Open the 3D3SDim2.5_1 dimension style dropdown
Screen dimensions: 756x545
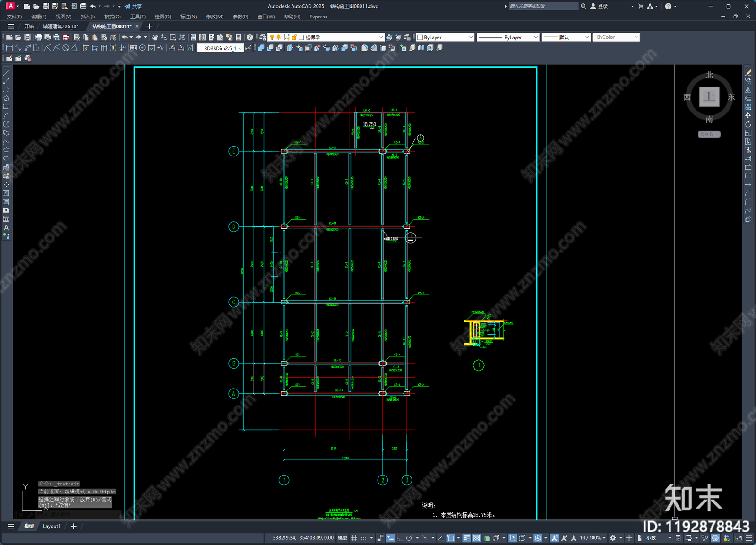click(221, 48)
